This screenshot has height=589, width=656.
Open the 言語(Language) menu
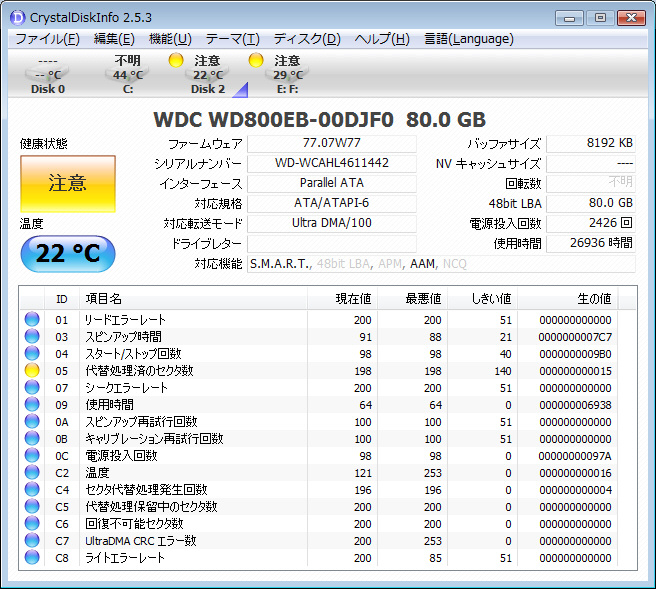pos(468,39)
